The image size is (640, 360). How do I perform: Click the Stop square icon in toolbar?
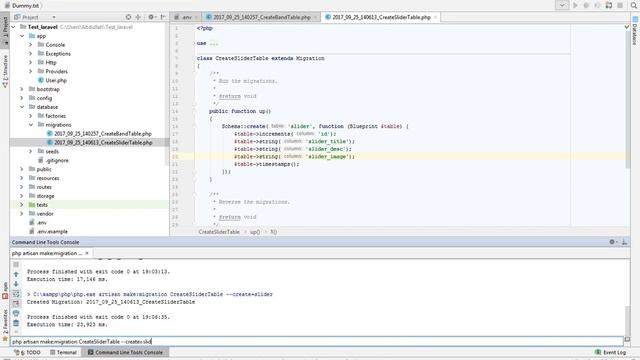pos(620,5)
